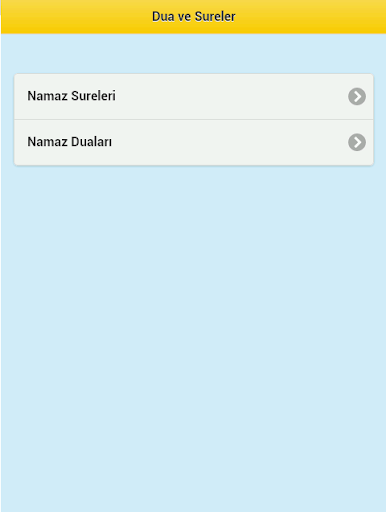
Task: Click the Namaz Duaları text label
Action: 70,142
